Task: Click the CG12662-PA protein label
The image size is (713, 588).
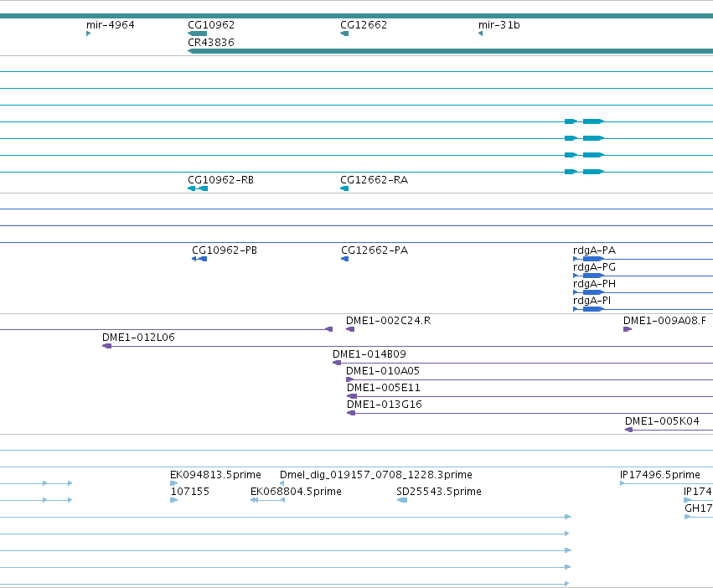Action: tap(375, 250)
